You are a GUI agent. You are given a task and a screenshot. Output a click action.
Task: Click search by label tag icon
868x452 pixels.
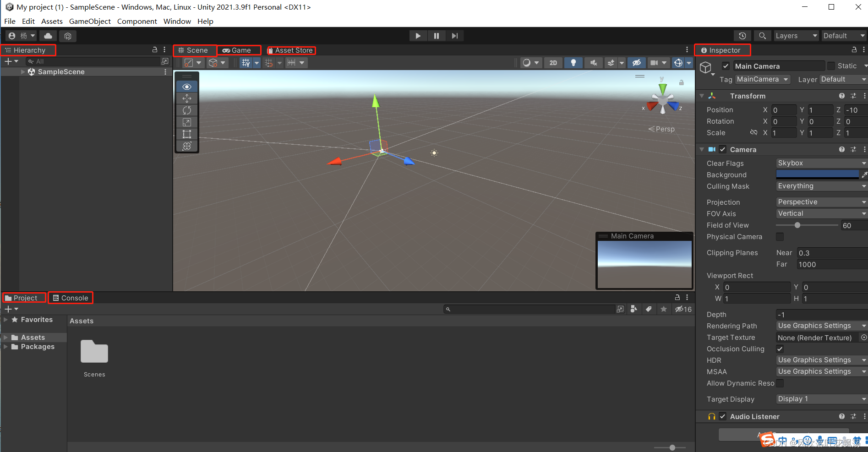click(x=649, y=309)
